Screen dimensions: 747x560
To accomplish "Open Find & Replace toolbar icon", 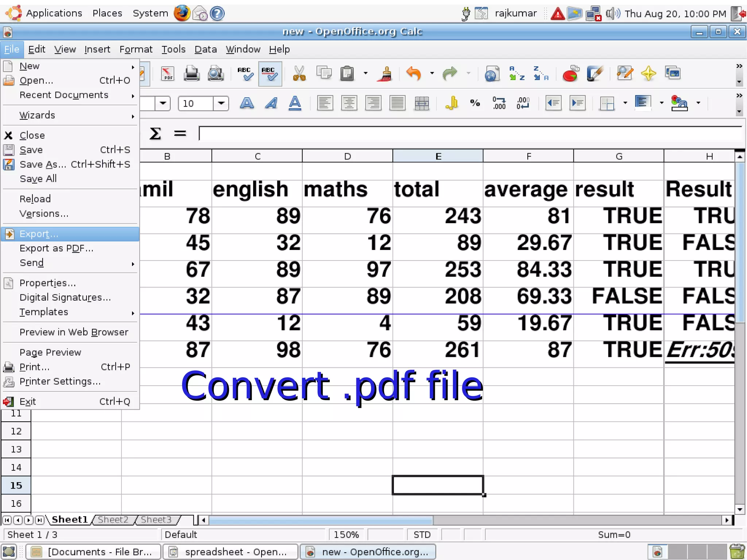I will point(625,74).
